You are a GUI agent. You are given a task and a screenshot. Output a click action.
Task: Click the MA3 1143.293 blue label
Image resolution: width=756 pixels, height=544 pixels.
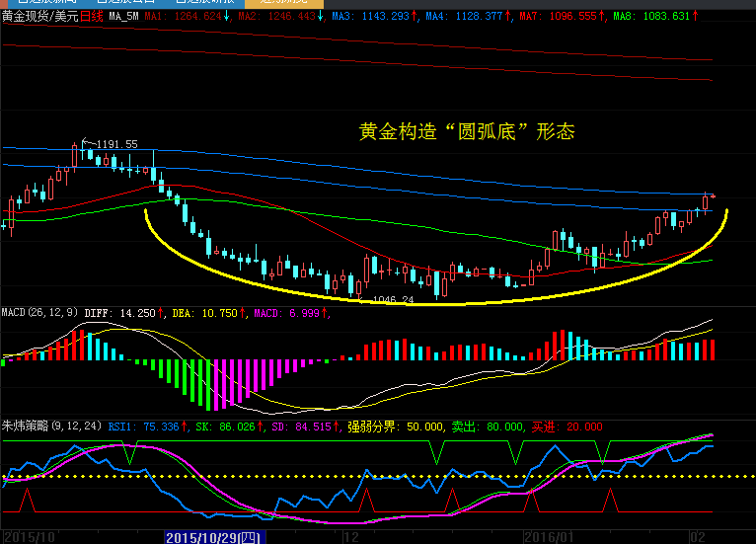(x=374, y=17)
